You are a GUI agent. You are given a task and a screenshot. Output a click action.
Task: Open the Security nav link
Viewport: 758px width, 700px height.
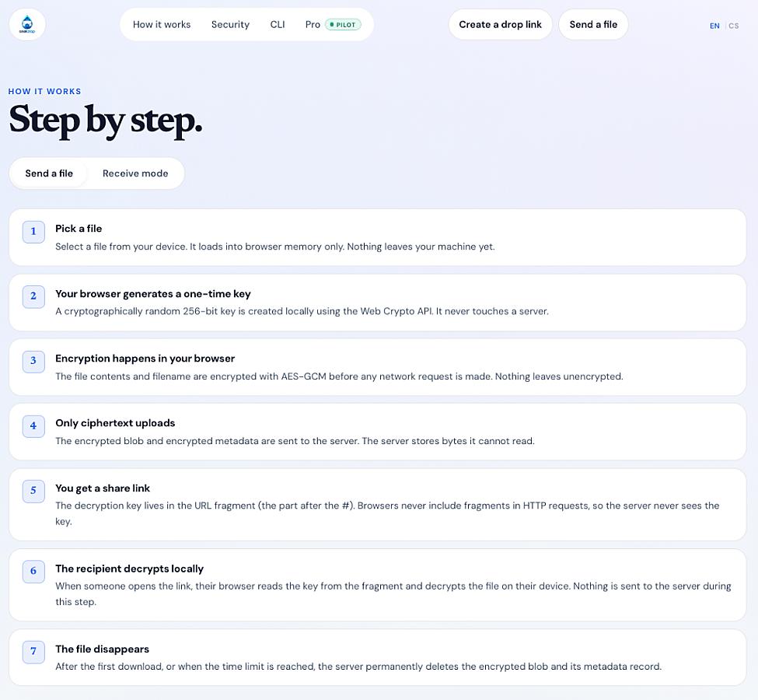tap(230, 25)
